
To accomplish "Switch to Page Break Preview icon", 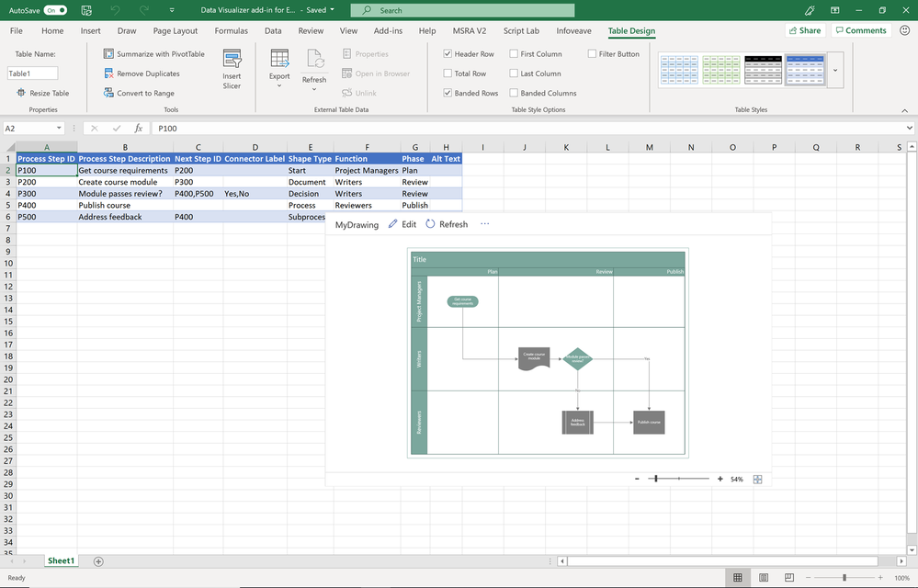I will point(789,578).
